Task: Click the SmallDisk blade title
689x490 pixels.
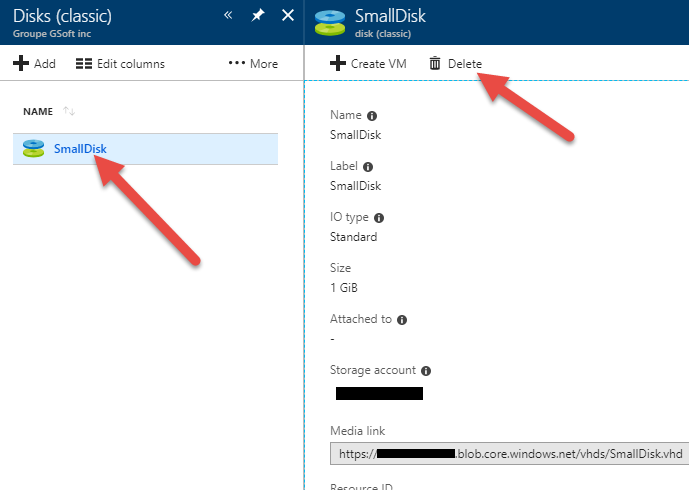Action: (x=390, y=16)
